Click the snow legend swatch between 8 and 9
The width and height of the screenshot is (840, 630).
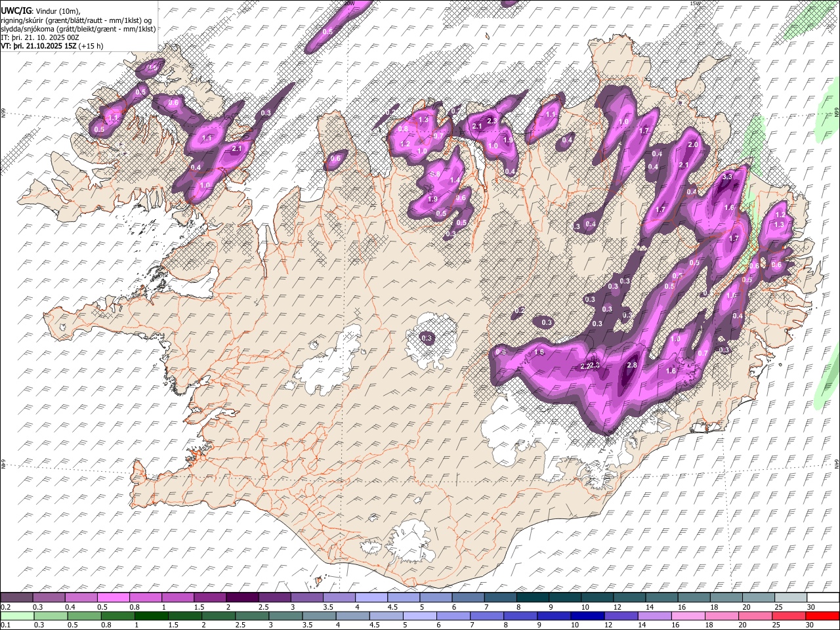[532, 598]
